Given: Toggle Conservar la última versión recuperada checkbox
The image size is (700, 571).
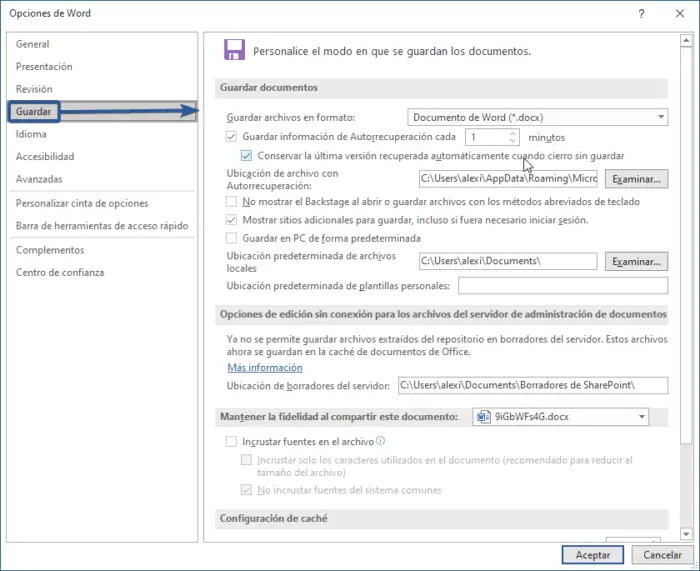Looking at the screenshot, I should [x=246, y=156].
